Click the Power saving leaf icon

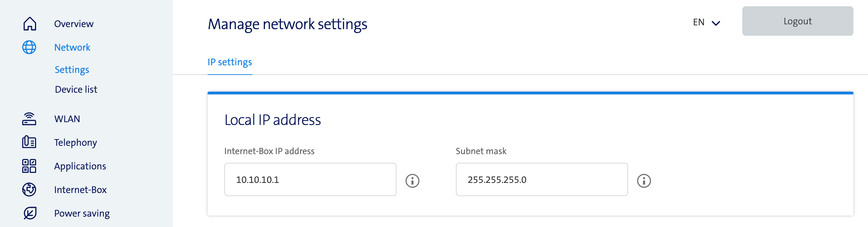pyautogui.click(x=30, y=213)
